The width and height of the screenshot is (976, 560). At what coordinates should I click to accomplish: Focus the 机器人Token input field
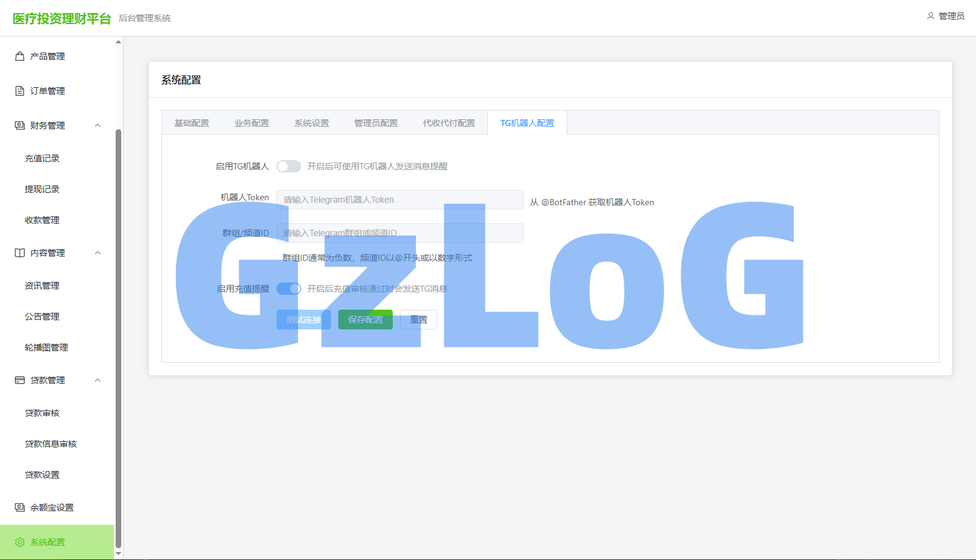point(400,200)
